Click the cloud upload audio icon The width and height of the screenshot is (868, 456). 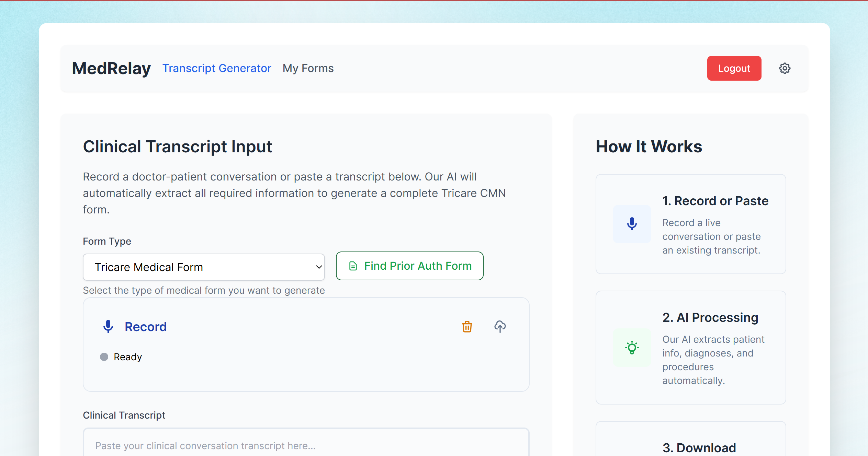click(500, 326)
